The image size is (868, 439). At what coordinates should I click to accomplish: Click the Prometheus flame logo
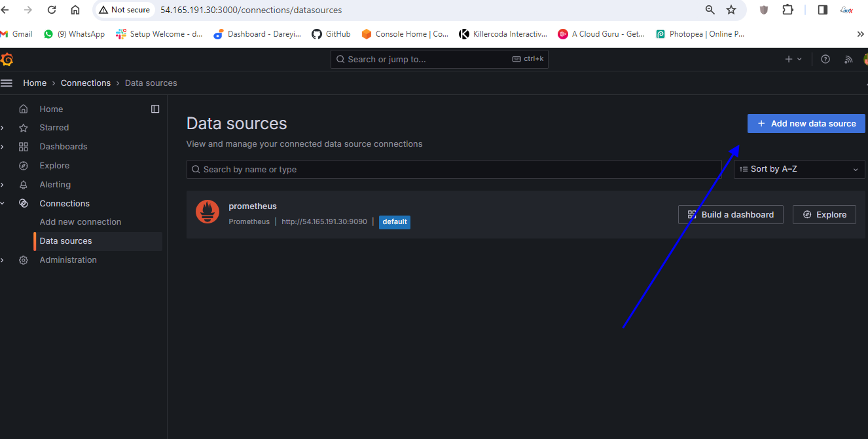click(x=208, y=212)
